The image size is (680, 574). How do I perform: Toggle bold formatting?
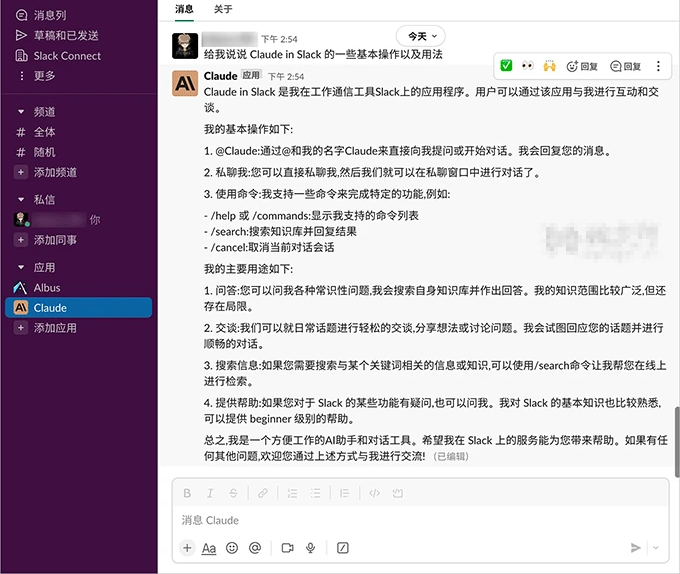[187, 493]
